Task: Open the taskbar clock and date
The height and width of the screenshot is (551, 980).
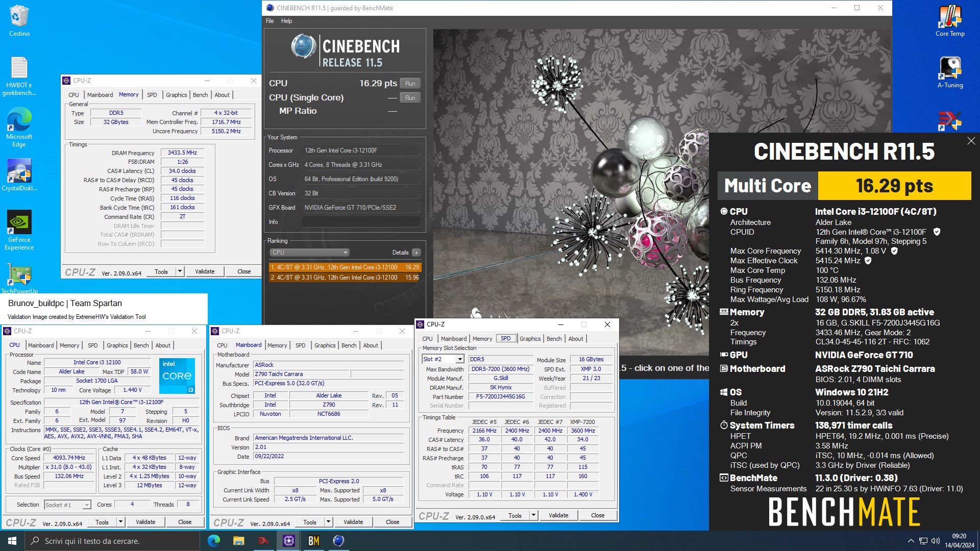Action: point(959,541)
